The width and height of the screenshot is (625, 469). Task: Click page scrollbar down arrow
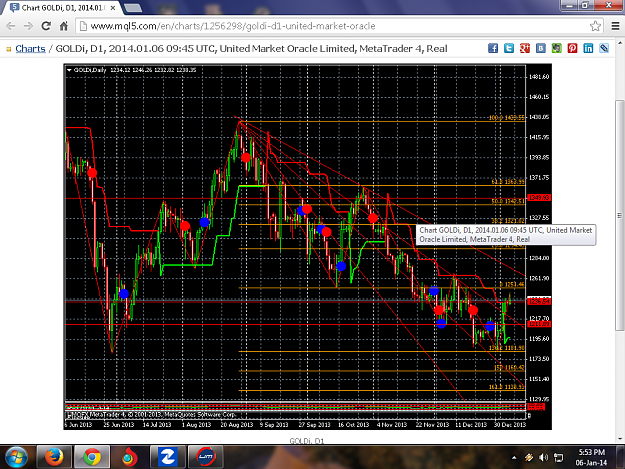620,439
